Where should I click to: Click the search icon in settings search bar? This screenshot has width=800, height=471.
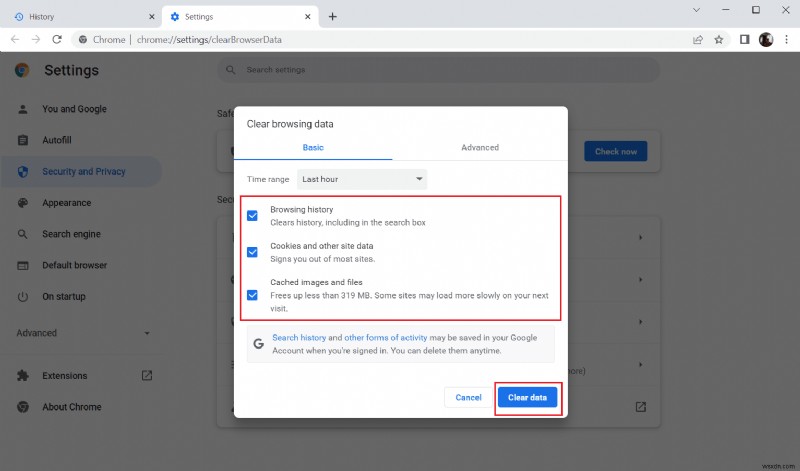(231, 69)
